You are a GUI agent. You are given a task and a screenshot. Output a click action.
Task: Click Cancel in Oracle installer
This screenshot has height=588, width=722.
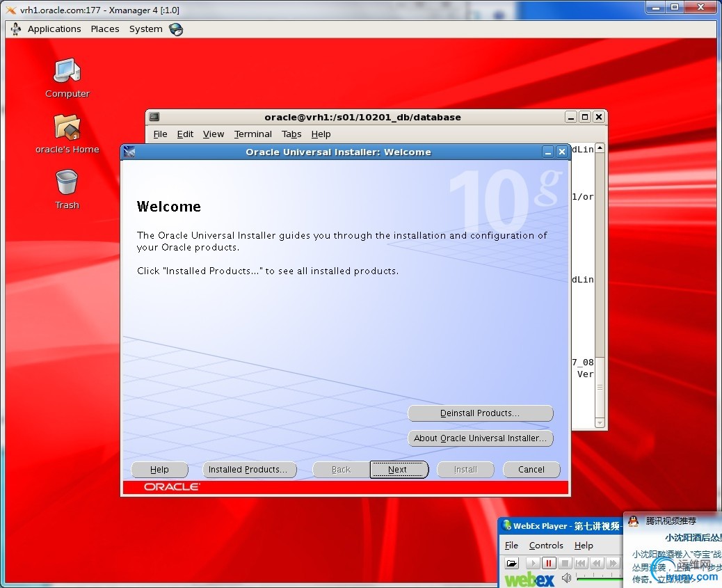[x=531, y=470]
